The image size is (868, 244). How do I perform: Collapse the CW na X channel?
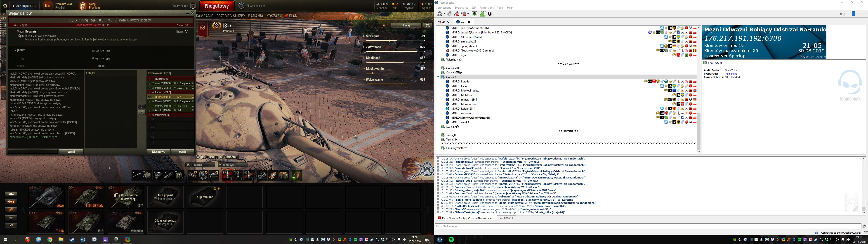[x=438, y=77]
